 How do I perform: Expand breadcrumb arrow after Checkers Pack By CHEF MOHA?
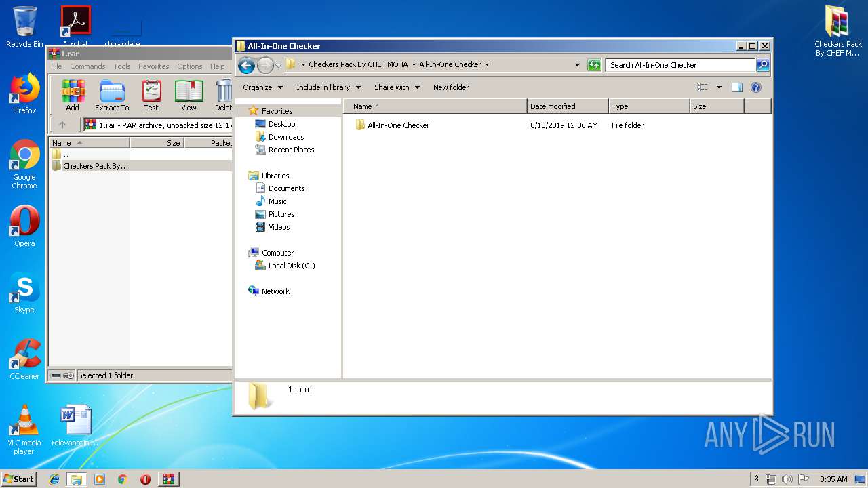coord(414,65)
